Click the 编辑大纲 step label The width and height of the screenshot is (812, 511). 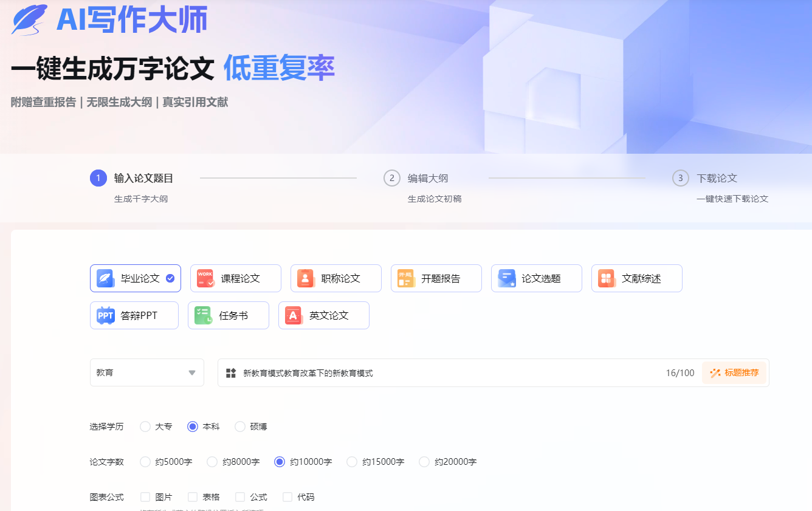point(428,178)
